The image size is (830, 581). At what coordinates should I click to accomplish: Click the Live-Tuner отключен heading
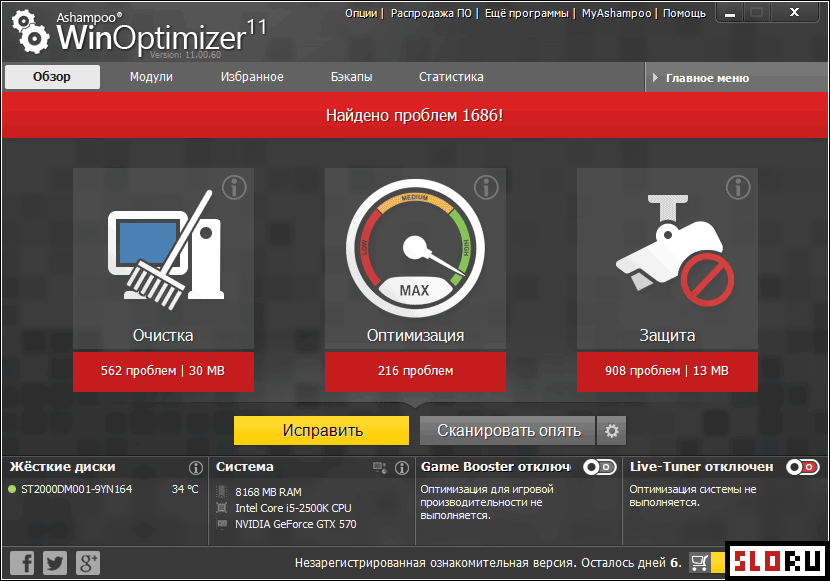701,467
